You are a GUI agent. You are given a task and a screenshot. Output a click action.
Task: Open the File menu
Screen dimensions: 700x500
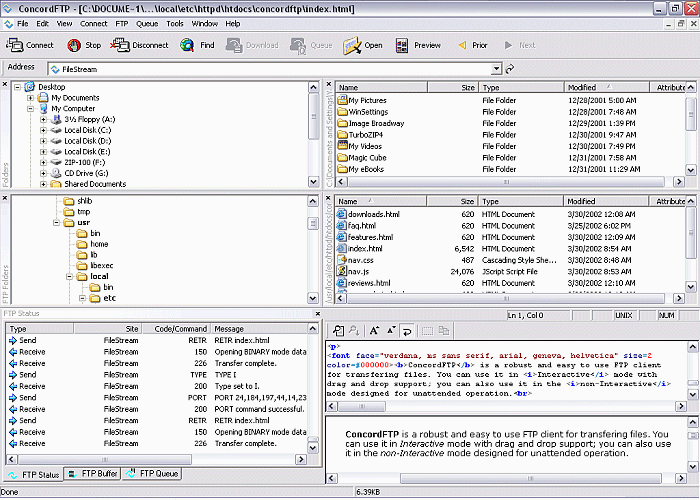pos(22,24)
